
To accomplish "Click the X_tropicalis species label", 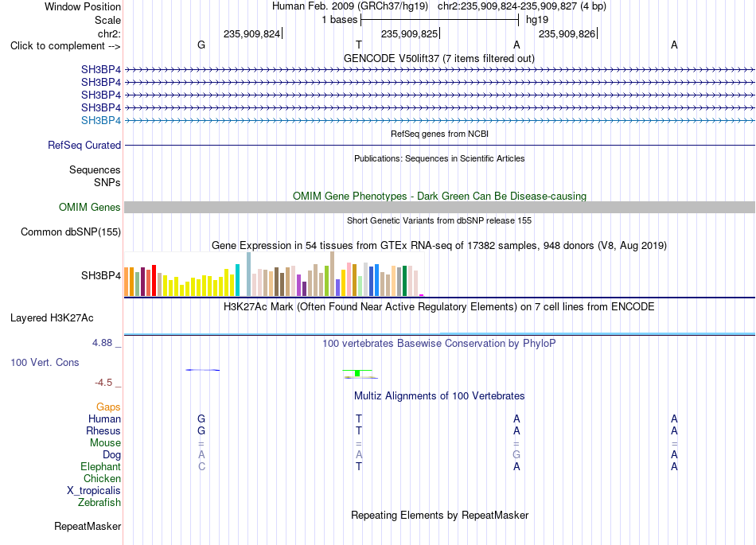I will click(x=94, y=491).
